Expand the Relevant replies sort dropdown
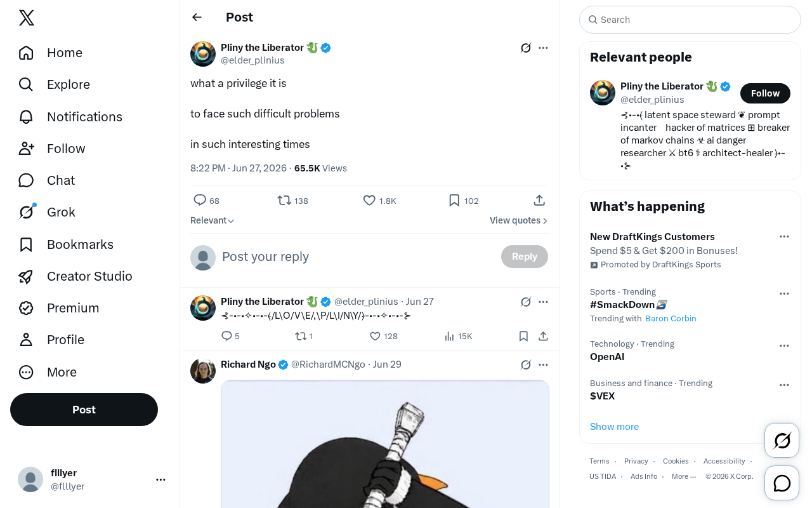This screenshot has height=508, width=812. (213, 220)
